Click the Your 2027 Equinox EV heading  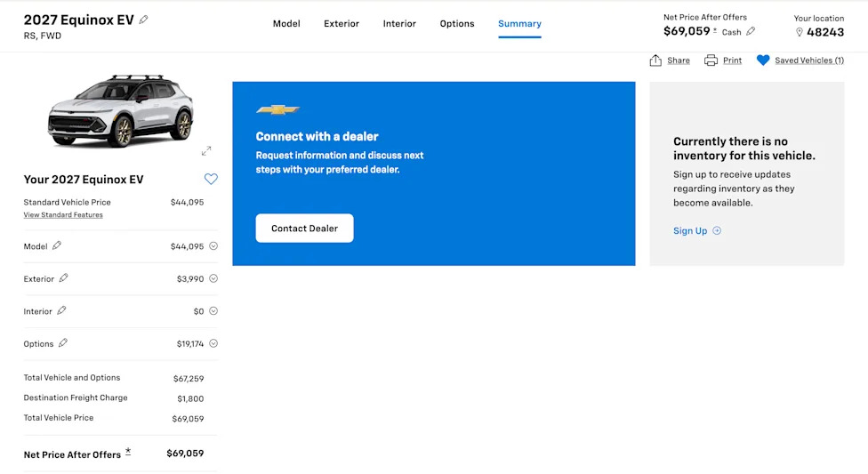(x=84, y=180)
